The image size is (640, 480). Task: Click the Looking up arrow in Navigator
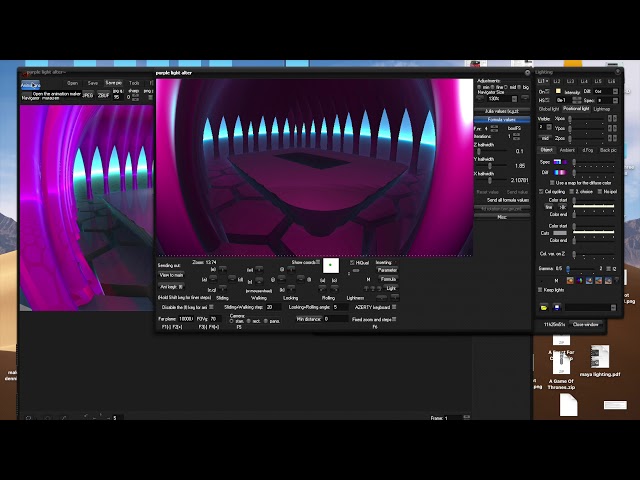tap(291, 269)
